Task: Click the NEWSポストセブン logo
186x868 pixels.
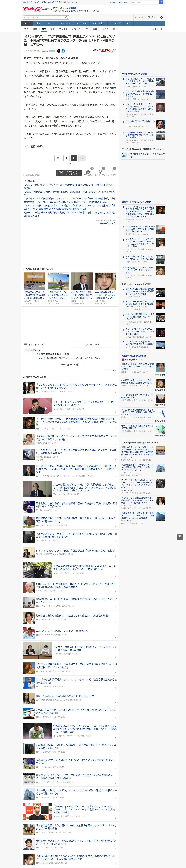Action: click(x=104, y=51)
